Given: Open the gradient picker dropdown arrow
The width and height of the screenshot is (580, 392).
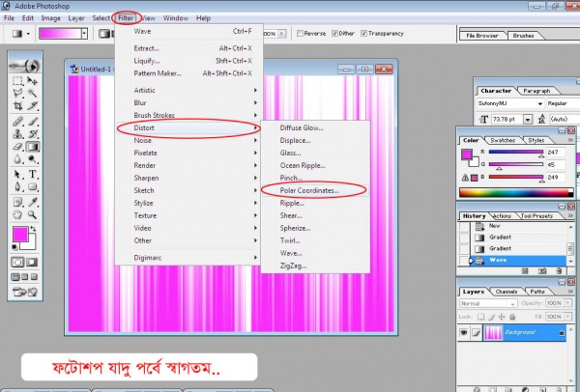Looking at the screenshot, I should tap(85, 34).
